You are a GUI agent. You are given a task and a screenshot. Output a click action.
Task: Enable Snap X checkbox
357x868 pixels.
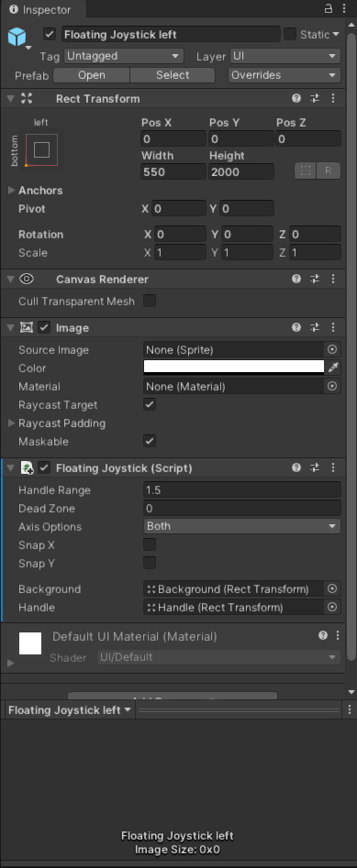[149, 544]
